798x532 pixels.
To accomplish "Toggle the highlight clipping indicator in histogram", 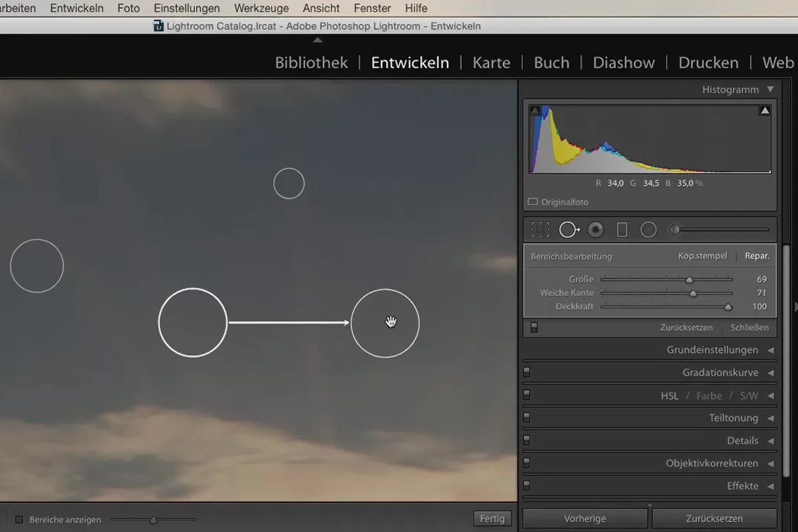I will click(765, 110).
